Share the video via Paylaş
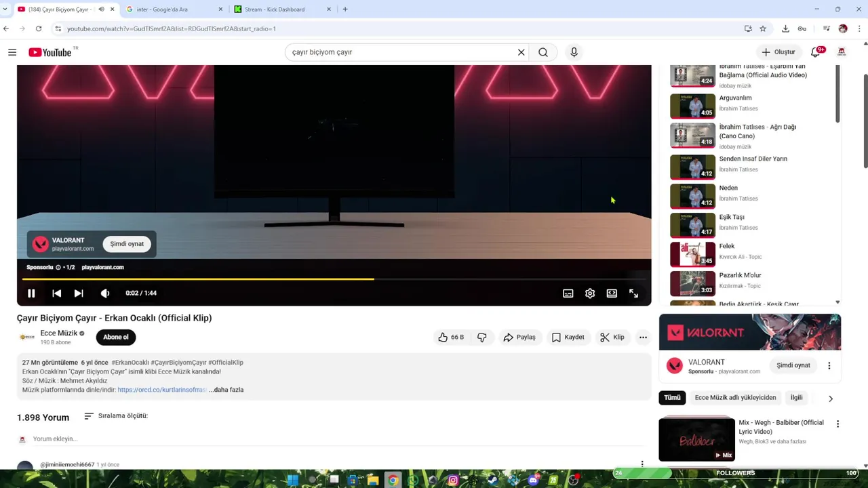This screenshot has height=488, width=868. click(x=519, y=337)
